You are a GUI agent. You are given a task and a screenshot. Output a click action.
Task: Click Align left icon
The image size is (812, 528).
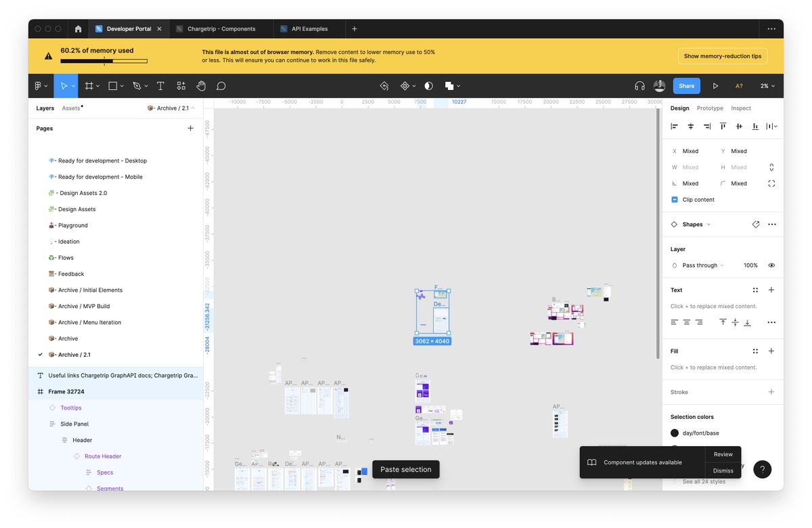pos(675,127)
